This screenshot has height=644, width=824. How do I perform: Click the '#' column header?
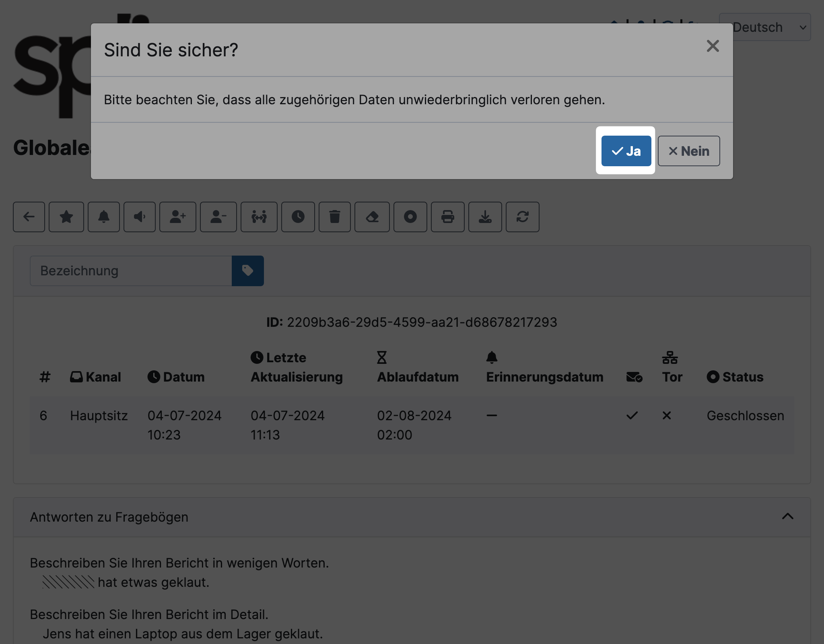[45, 377]
